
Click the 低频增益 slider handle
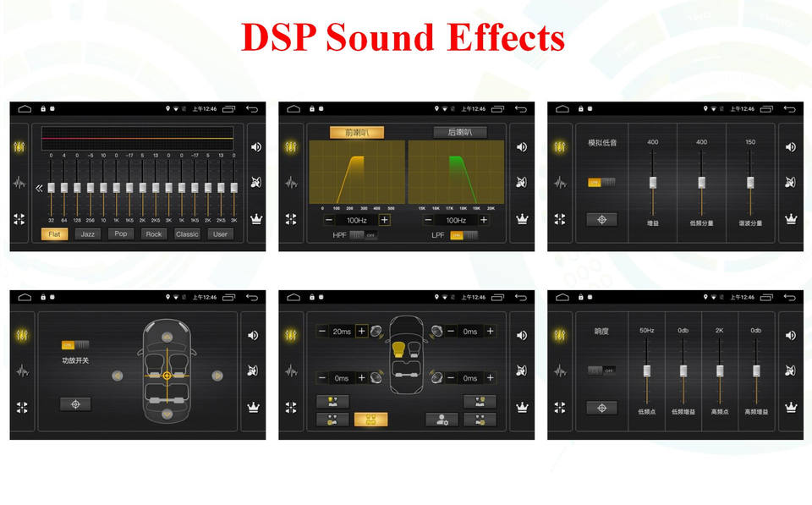[x=683, y=371]
